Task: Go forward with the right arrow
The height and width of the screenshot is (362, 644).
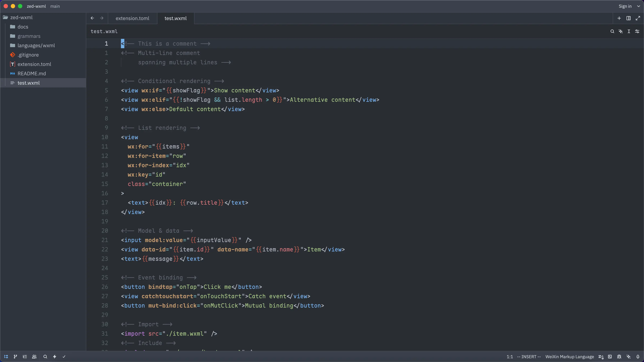Action: 102,18
